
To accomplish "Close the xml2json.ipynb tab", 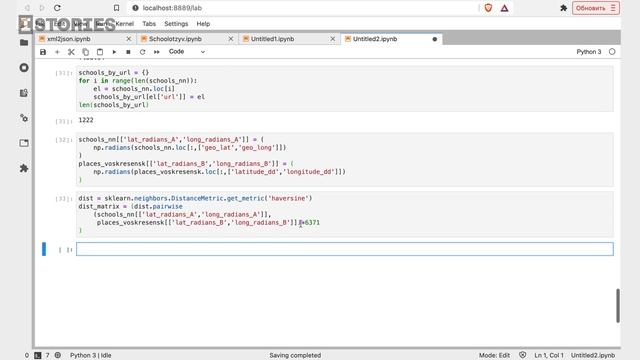I will click(x=129, y=39).
